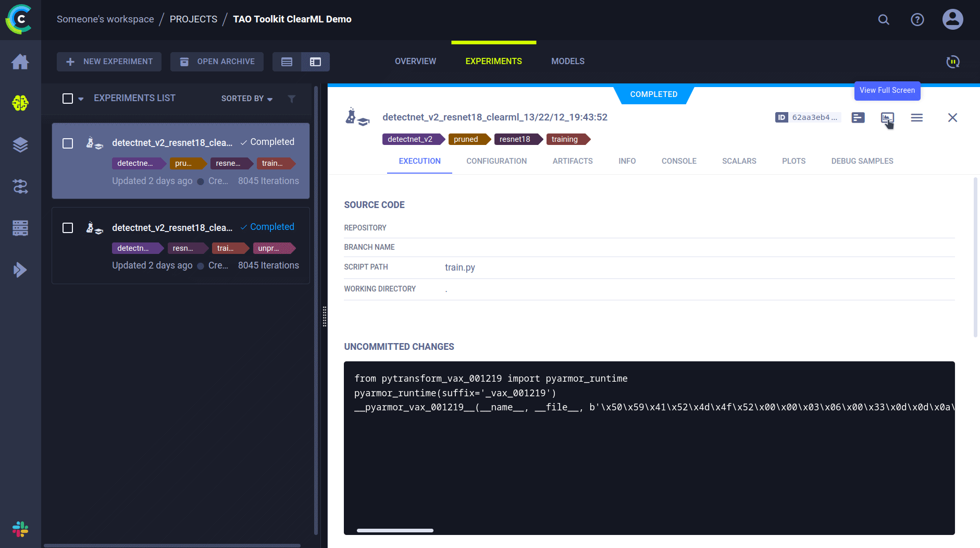Switch to table view layout icon

pyautogui.click(x=287, y=62)
